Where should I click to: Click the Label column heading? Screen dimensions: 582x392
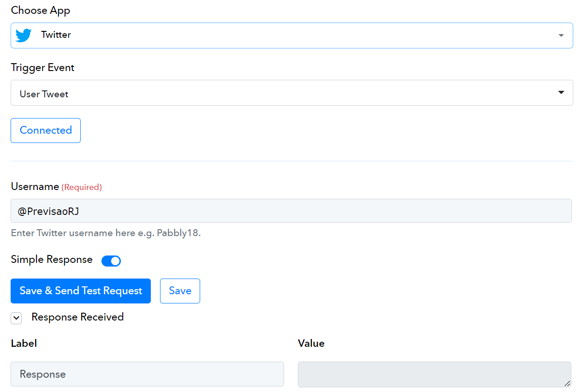click(24, 344)
